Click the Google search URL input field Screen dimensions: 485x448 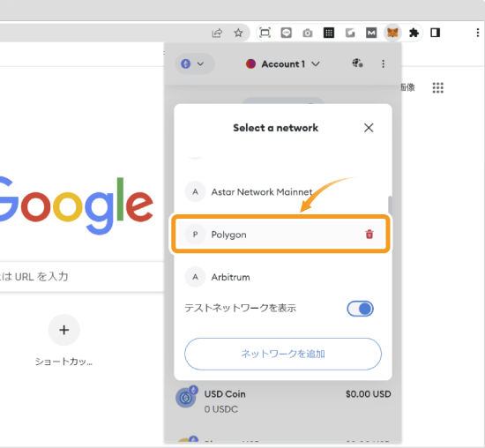coord(82,276)
